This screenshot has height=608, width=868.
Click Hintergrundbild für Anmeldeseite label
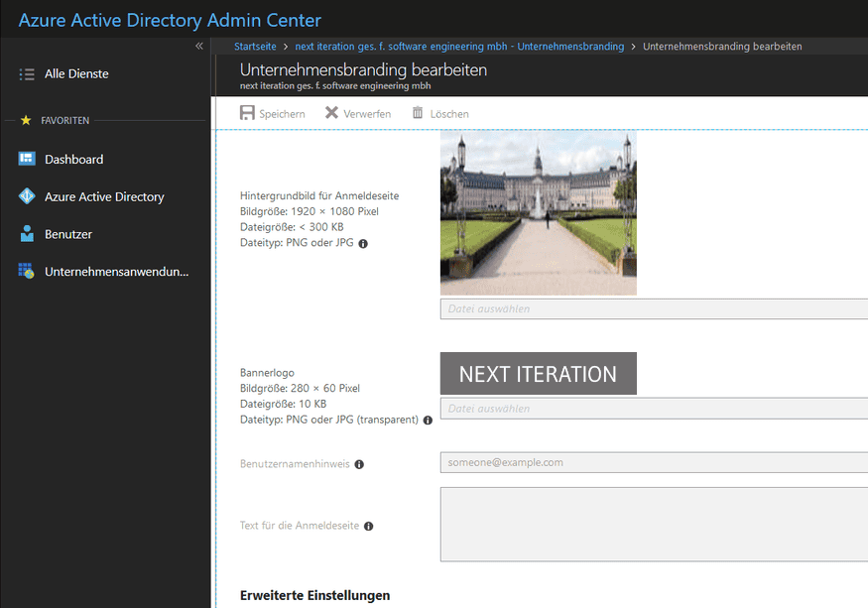point(319,195)
